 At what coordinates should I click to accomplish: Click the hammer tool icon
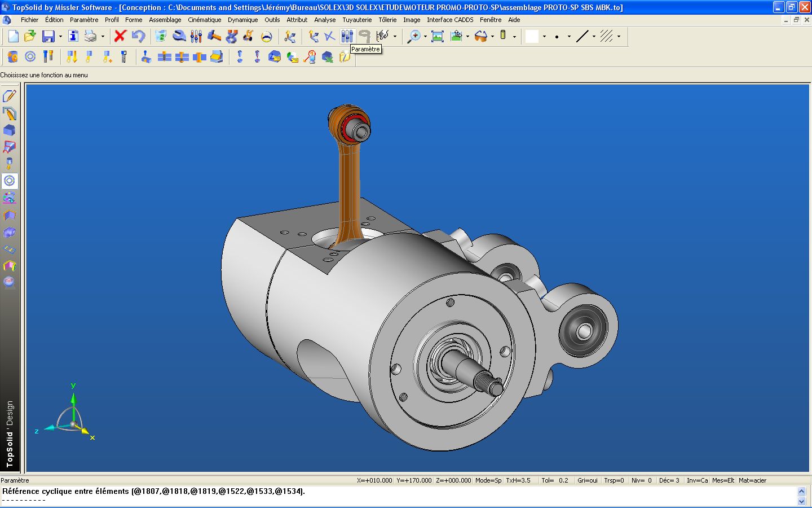point(214,37)
